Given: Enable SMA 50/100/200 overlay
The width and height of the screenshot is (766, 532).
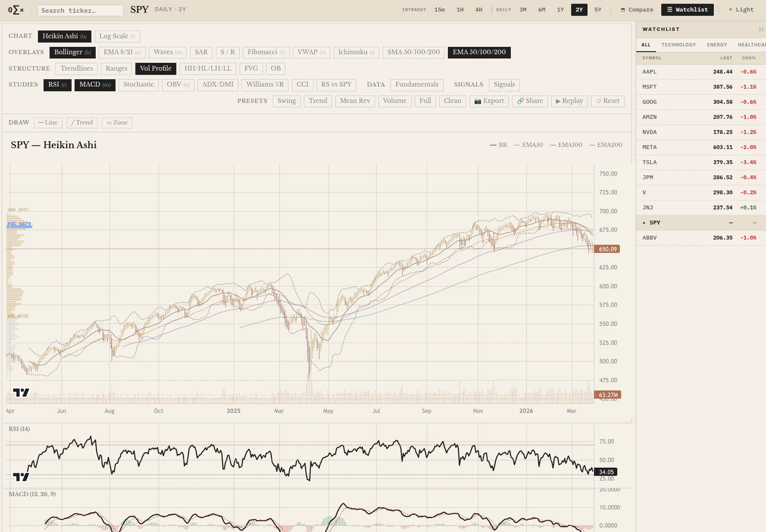Looking at the screenshot, I should point(413,52).
